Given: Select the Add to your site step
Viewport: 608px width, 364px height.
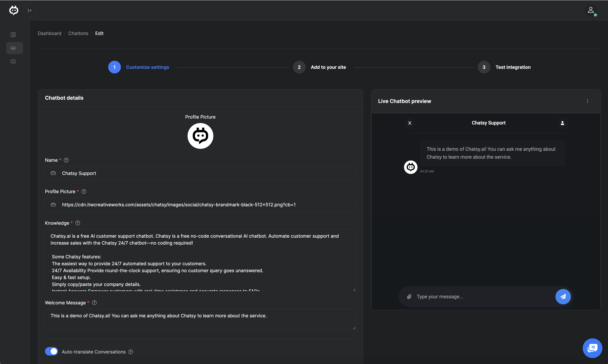Looking at the screenshot, I should [328, 67].
